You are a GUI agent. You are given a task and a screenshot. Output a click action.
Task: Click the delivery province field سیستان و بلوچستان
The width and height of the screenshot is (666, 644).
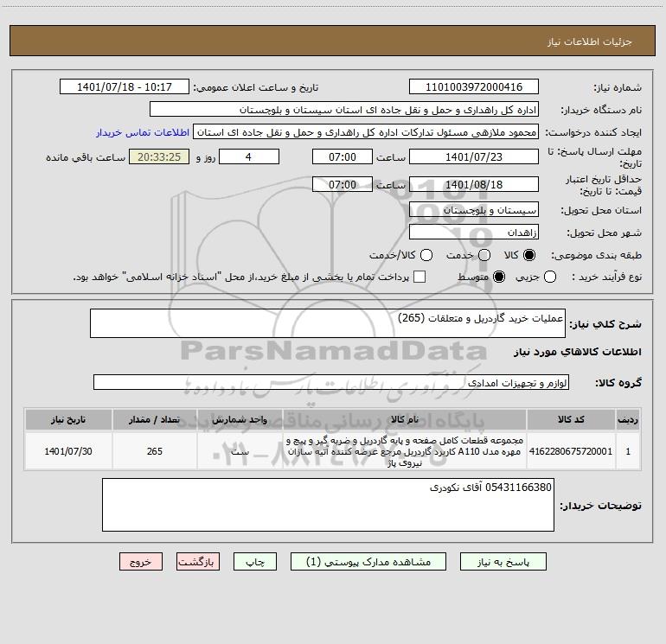click(474, 209)
